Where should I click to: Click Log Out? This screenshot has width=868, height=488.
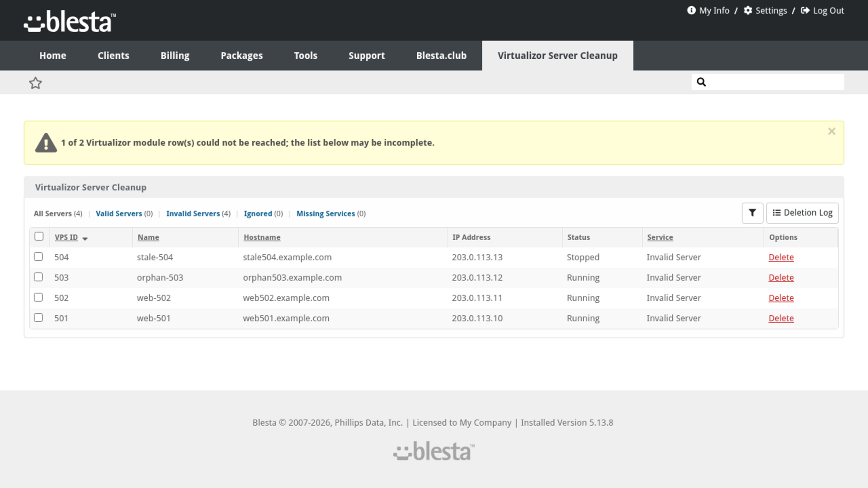tap(822, 10)
